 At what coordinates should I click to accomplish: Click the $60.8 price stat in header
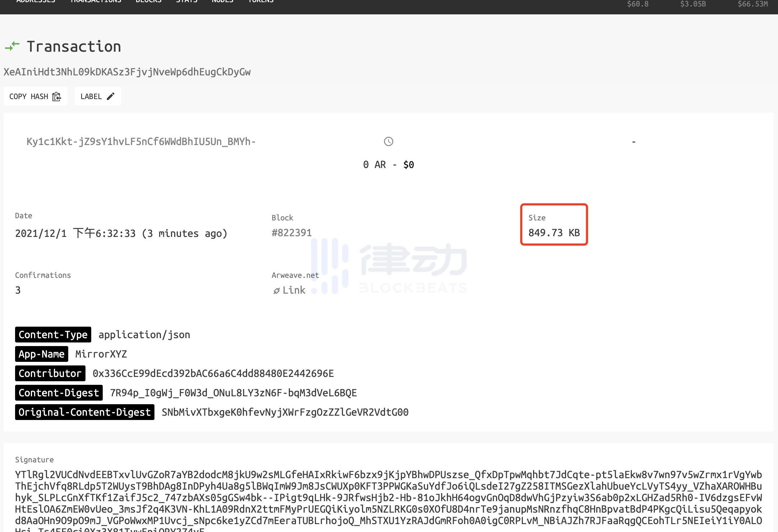(638, 4)
